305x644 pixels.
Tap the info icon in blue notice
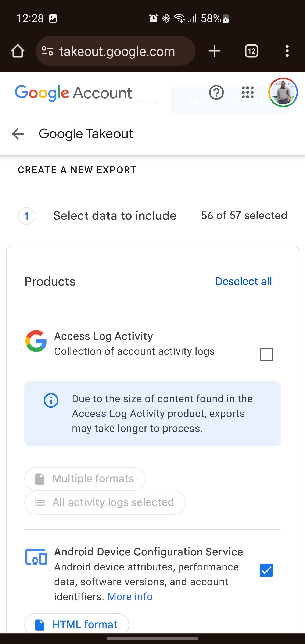(51, 401)
